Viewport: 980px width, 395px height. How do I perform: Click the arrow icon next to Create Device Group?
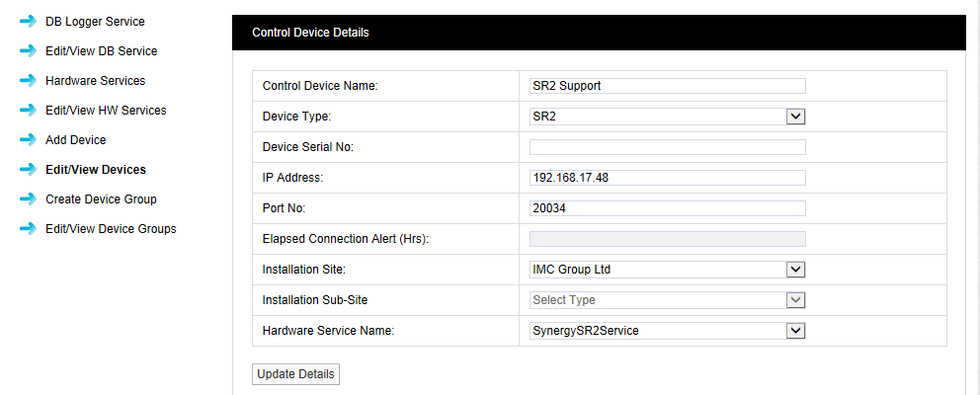[x=28, y=199]
